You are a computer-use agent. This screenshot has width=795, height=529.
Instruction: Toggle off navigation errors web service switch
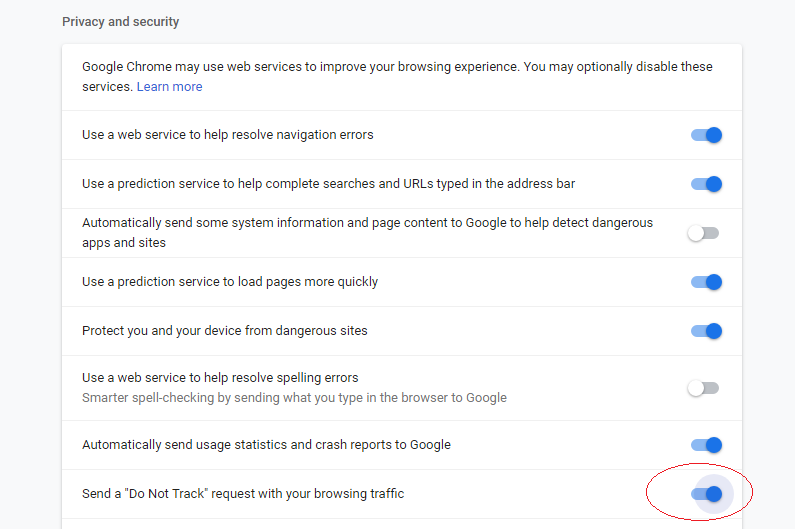tap(706, 135)
